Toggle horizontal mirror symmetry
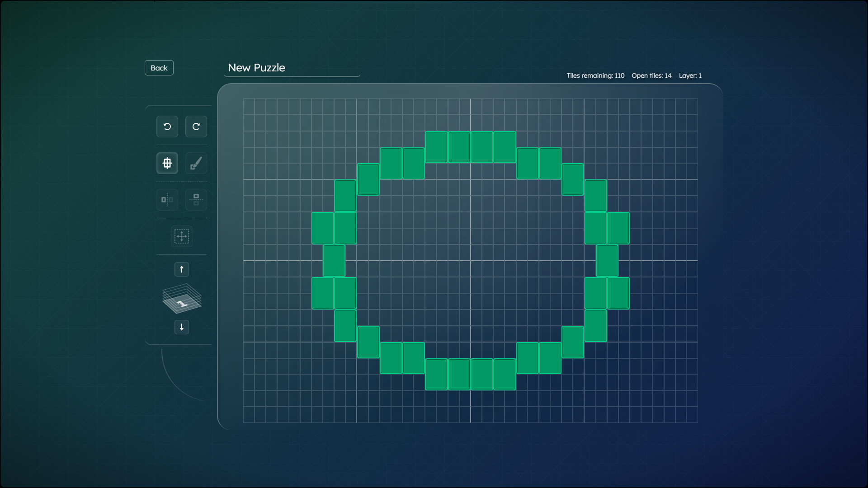868x488 pixels. [167, 200]
